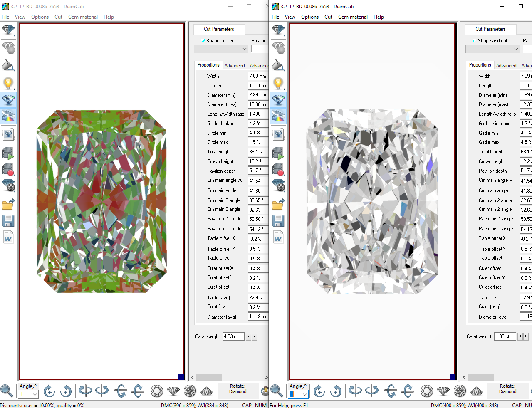The image size is (532, 408).
Task: Click carat weight increase arrow in left window
Action: 254,336
